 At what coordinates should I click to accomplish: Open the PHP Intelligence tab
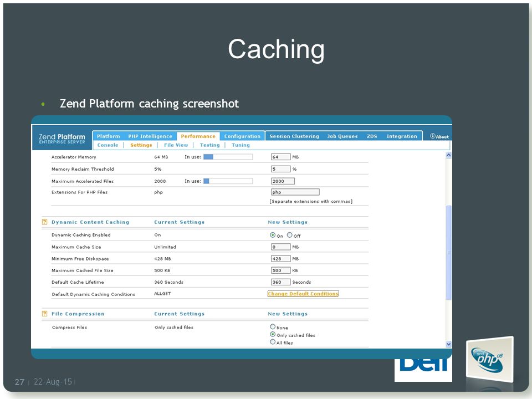click(x=150, y=136)
